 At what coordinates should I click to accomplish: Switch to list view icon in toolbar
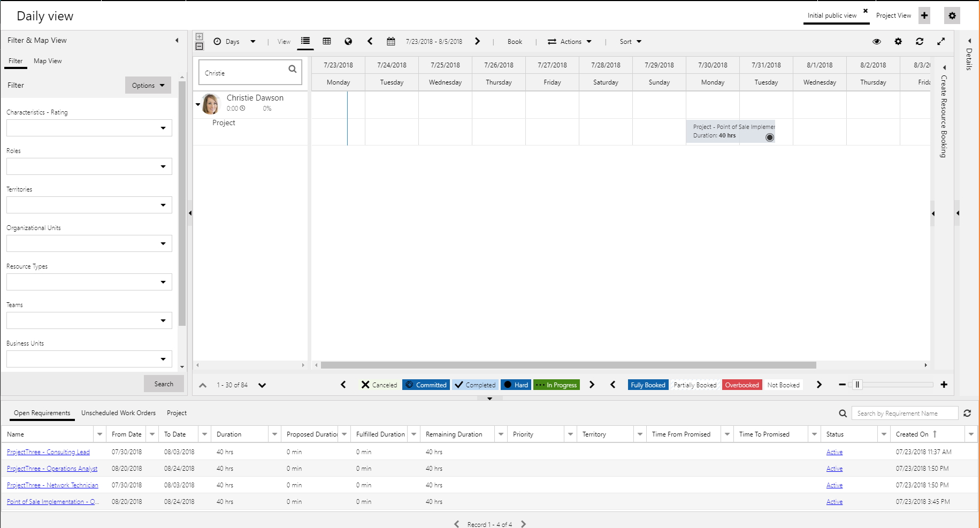305,41
